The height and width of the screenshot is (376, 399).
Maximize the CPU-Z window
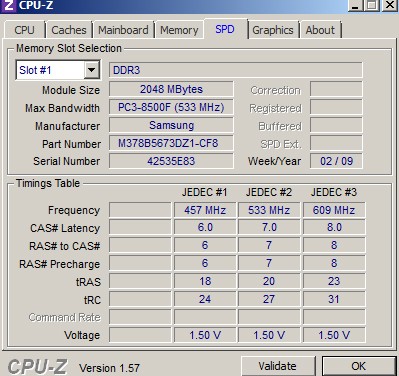point(372,5)
